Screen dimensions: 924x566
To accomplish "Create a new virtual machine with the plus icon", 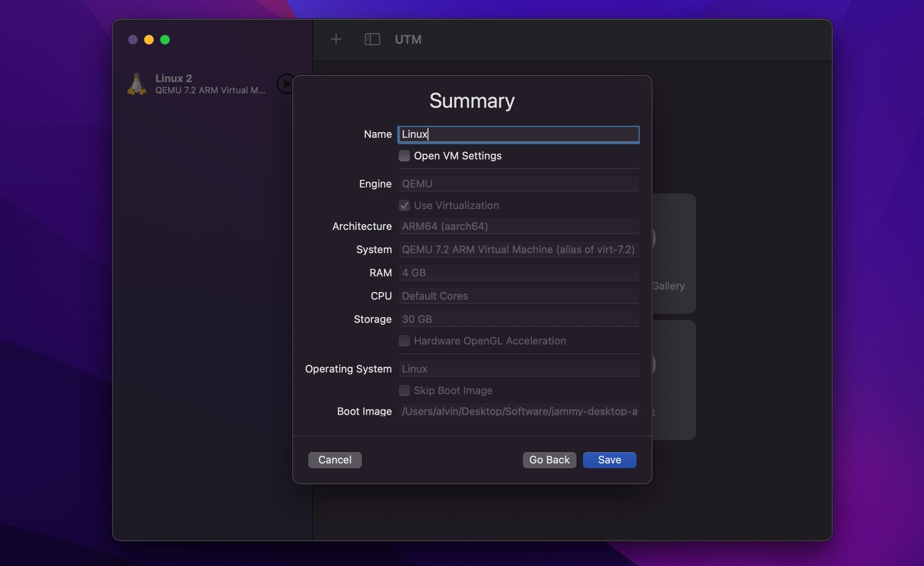I will pos(335,39).
